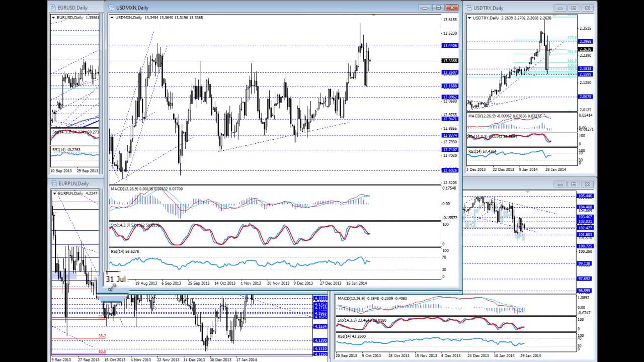Click the 12.6026 price level label
The width and height of the screenshot is (644, 362).
[450, 170]
